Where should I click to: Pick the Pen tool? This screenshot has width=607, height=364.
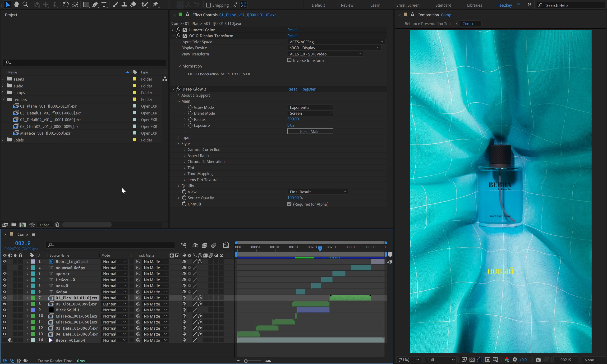coord(95,5)
